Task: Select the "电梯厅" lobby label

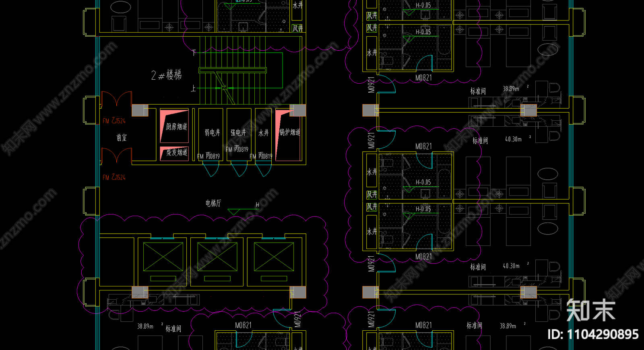Action: click(x=213, y=203)
